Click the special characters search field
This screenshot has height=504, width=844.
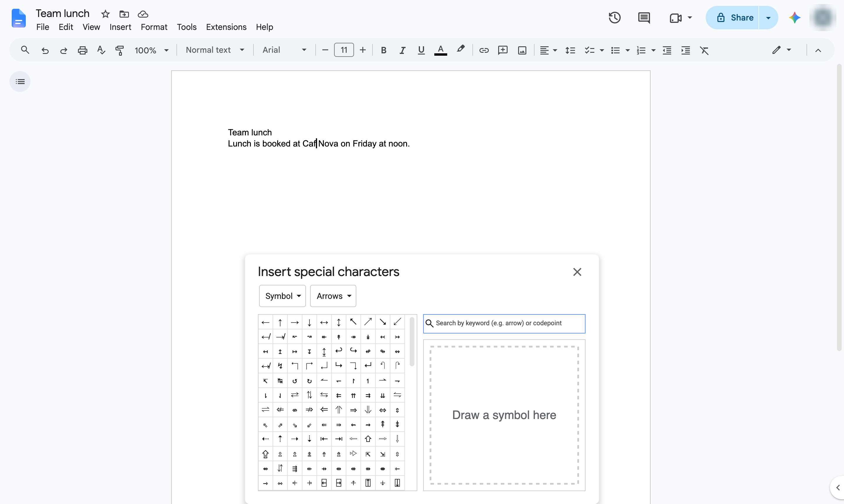[504, 323]
